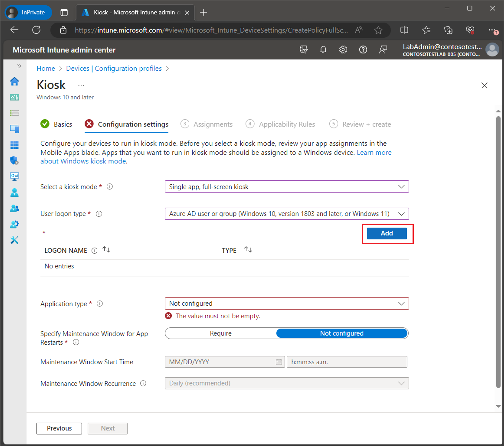
Task: Go to the Basics step
Action: click(56, 124)
